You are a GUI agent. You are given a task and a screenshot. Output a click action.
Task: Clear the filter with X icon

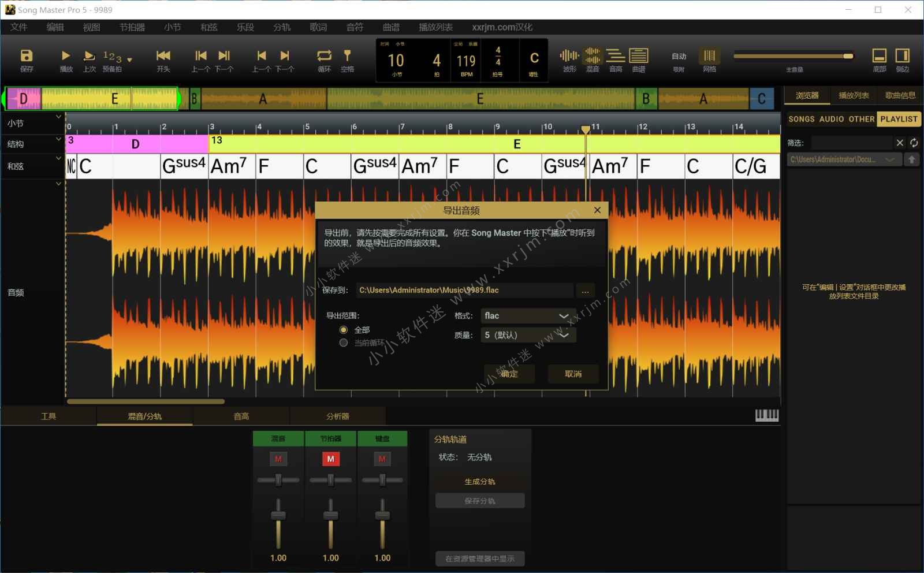(900, 143)
